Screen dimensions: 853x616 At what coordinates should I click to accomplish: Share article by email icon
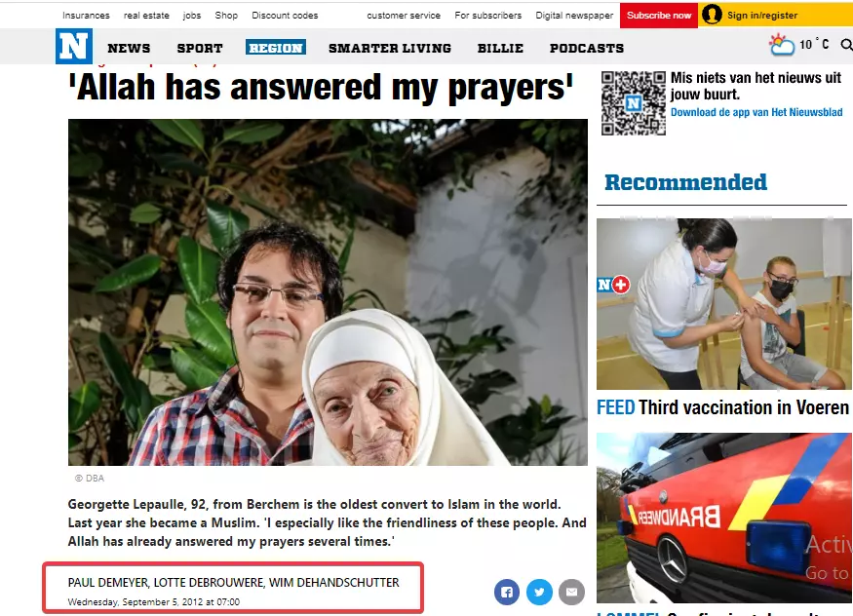point(571,592)
